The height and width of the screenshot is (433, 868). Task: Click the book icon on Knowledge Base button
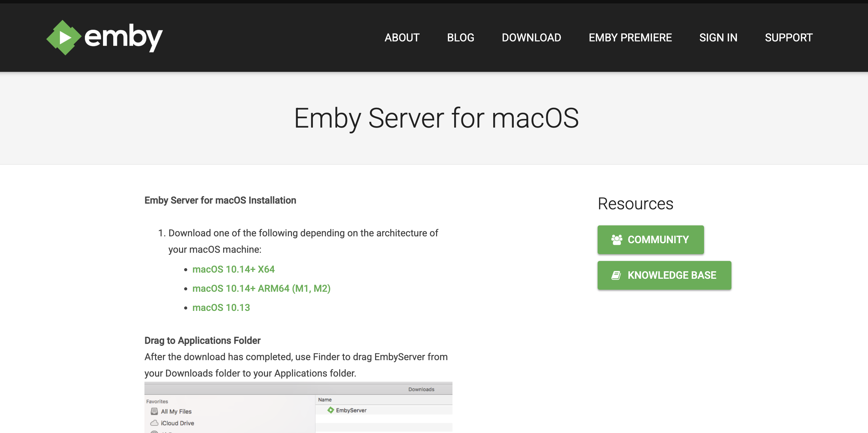pyautogui.click(x=616, y=275)
